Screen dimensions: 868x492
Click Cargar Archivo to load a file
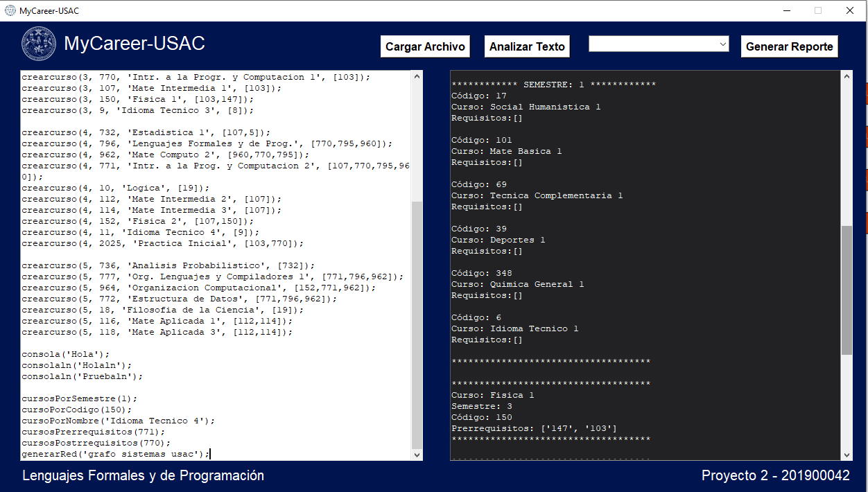425,46
